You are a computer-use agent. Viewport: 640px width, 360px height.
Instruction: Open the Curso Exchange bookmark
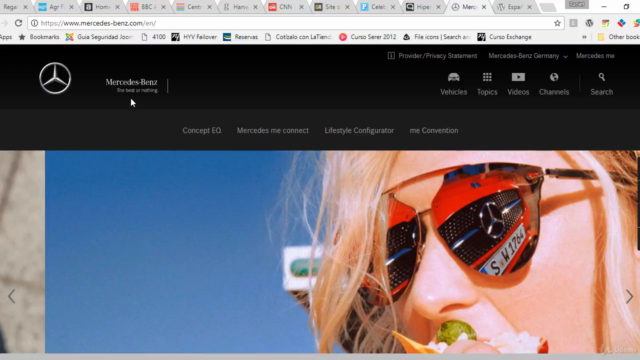pyautogui.click(x=504, y=37)
